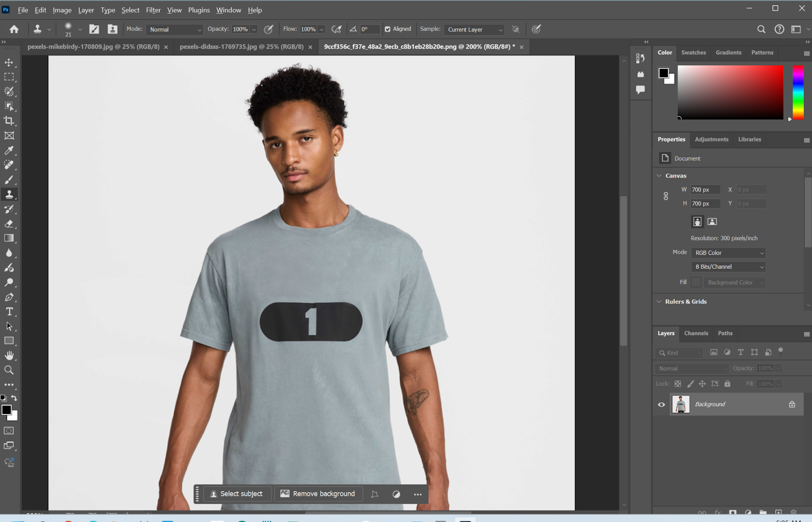812x522 pixels.
Task: Open the Color panel menu
Action: click(x=806, y=53)
